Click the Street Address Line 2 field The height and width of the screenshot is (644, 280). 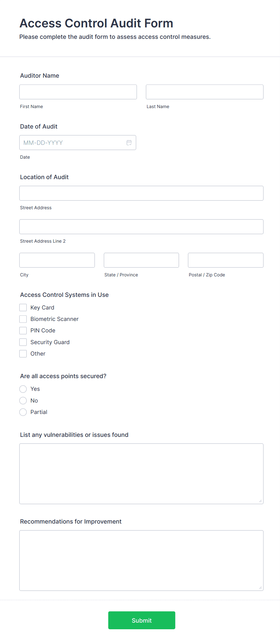tap(141, 227)
